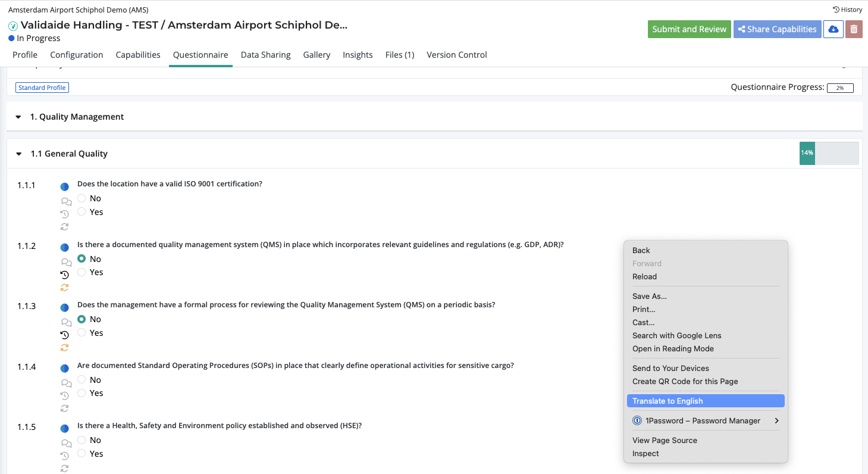Open history icon for question 1.1.5
This screenshot has height=474, width=868.
(x=65, y=456)
